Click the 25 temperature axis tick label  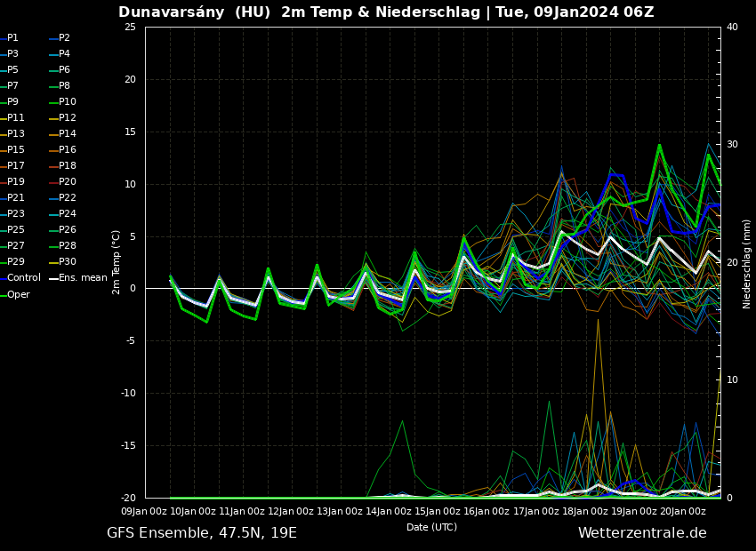[130, 28]
